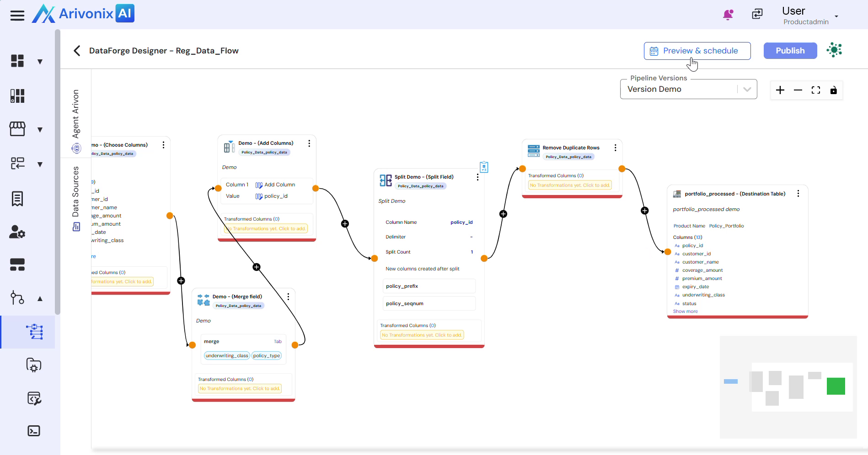Image resolution: width=868 pixels, height=455 pixels.
Task: Expand the user profile dropdown arrow
Action: pos(836,16)
